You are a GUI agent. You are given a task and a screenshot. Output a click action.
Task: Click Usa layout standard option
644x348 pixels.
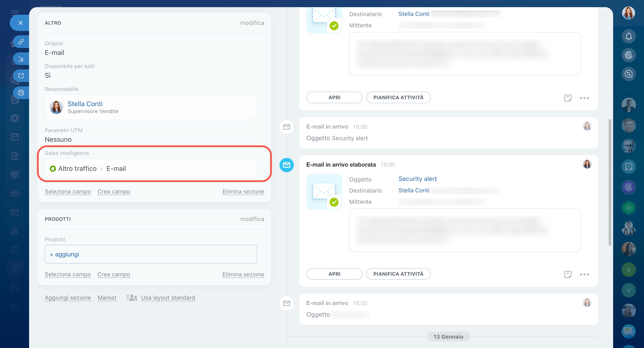pos(168,298)
